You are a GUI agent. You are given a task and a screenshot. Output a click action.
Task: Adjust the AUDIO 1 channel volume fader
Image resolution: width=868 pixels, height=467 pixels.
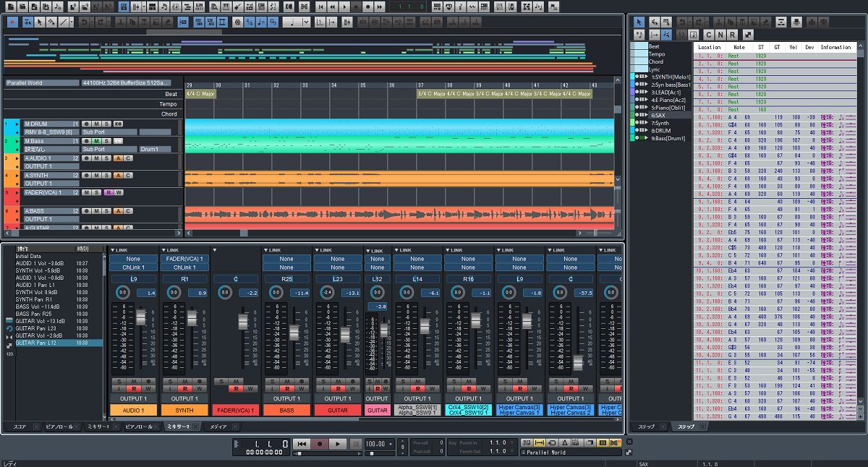click(x=141, y=317)
